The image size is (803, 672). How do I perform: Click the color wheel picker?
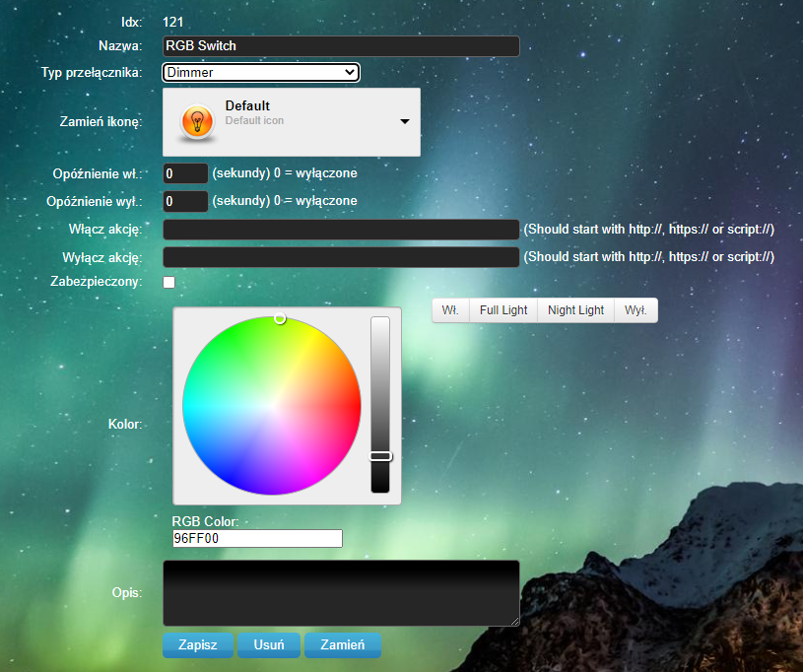click(272, 406)
